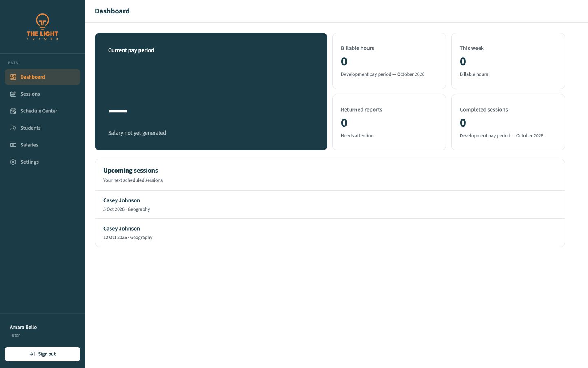Click the Dashboard page title
The image size is (588, 368).
(112, 11)
